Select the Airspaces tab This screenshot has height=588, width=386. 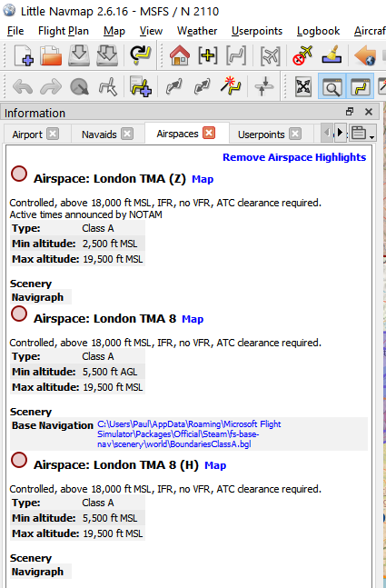[x=186, y=134]
